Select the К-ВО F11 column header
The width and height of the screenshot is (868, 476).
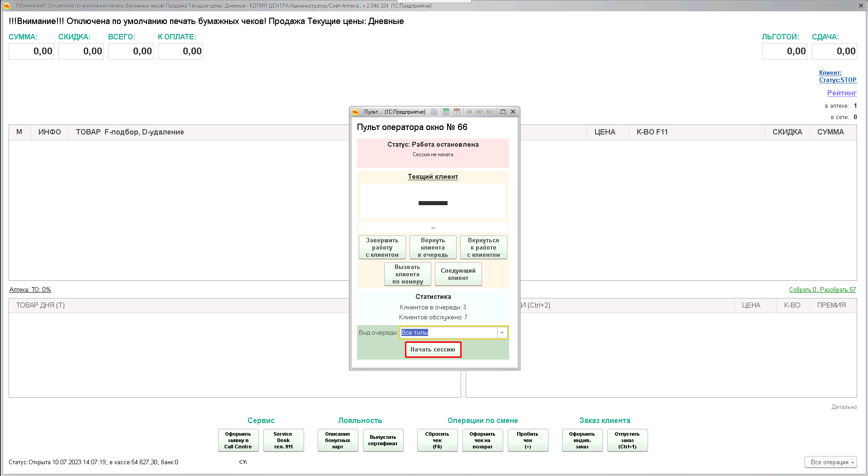coord(652,132)
